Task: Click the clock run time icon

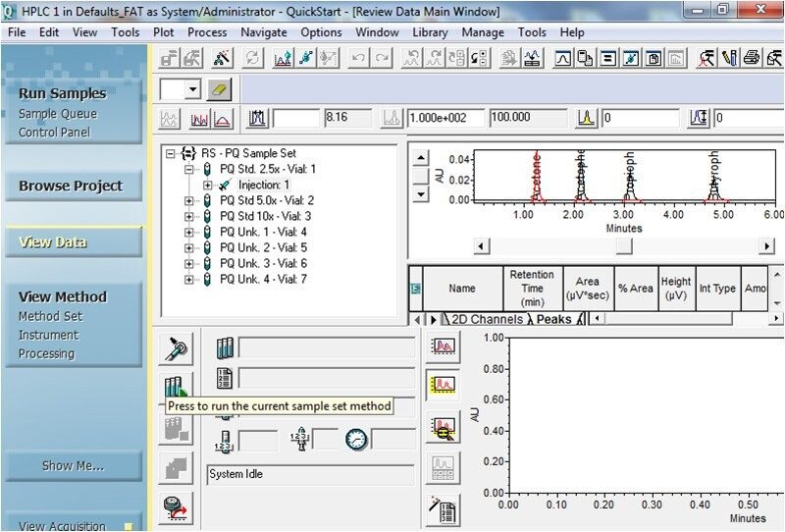Action: (356, 440)
